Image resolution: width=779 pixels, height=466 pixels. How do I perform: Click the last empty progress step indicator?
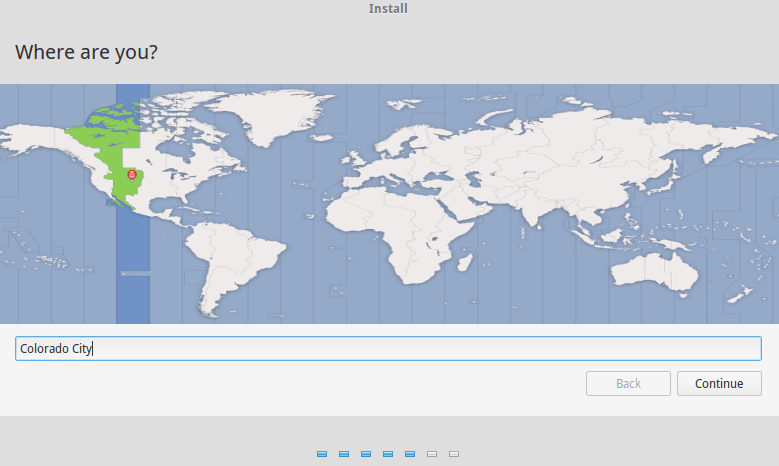coord(454,454)
